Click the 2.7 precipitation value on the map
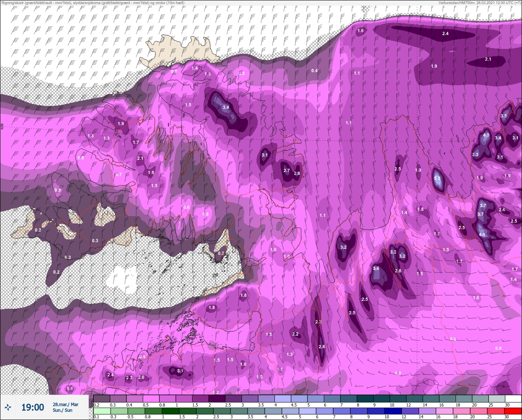 click(286, 170)
